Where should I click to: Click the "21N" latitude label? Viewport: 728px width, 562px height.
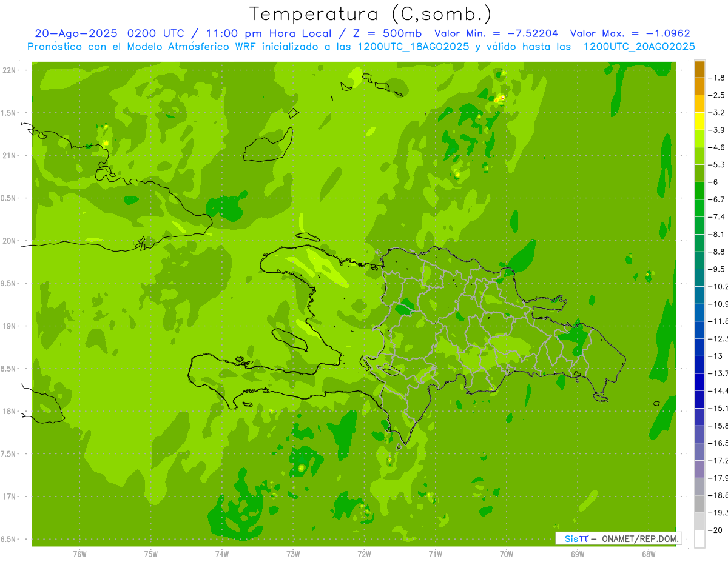coord(10,155)
